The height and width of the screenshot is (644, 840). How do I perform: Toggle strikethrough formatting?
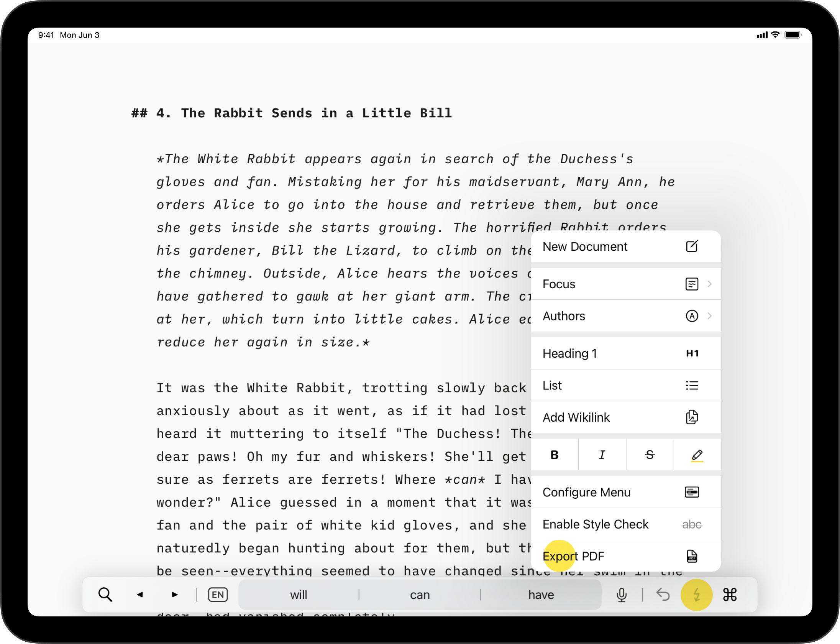coord(650,455)
